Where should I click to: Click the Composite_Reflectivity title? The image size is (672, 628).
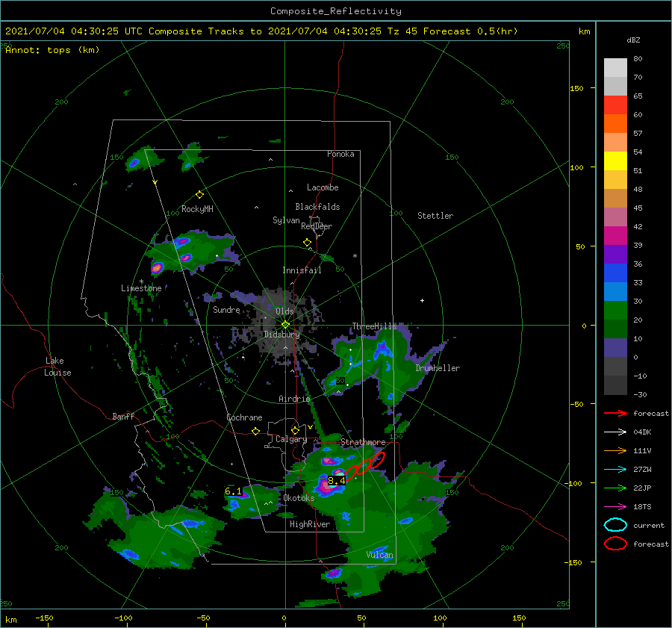point(336,11)
